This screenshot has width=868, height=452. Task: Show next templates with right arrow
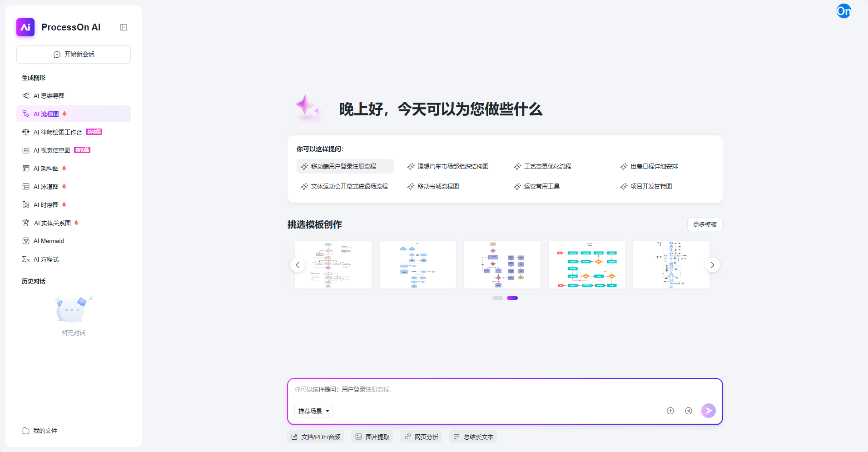713,265
